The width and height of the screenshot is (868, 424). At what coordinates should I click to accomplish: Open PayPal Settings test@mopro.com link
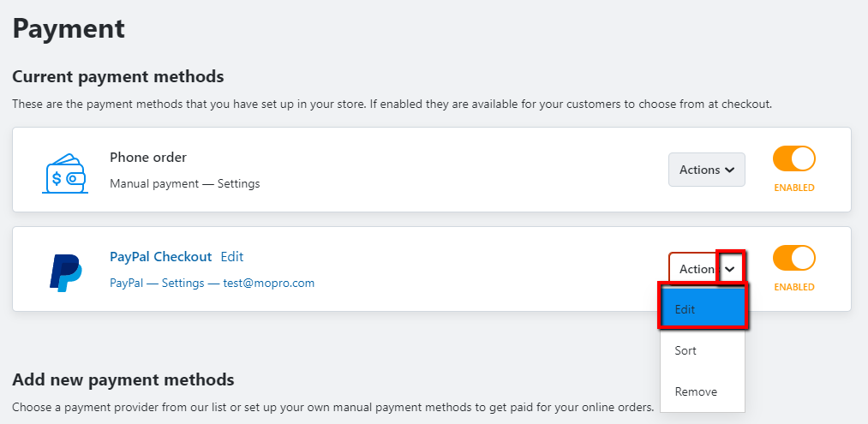click(212, 283)
